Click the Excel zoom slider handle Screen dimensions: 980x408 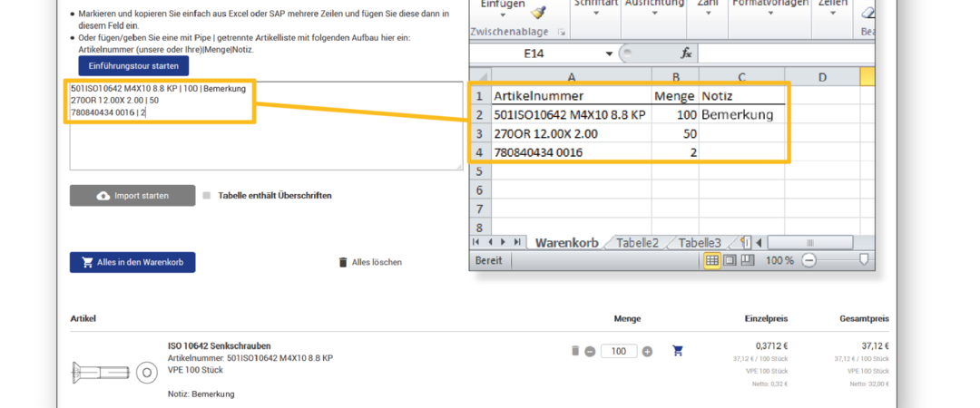pos(865,260)
